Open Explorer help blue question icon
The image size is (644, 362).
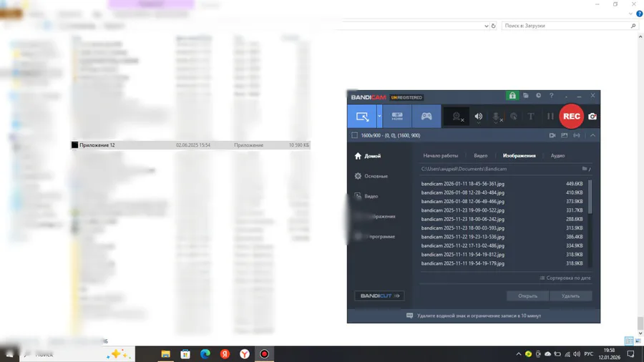coord(639,14)
